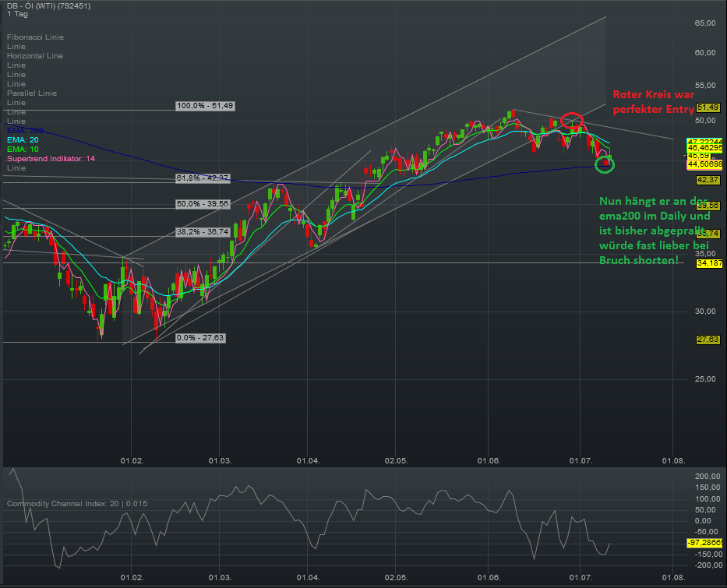The height and width of the screenshot is (588, 727).
Task: Click the red circle entry annotation
Action: pos(571,121)
